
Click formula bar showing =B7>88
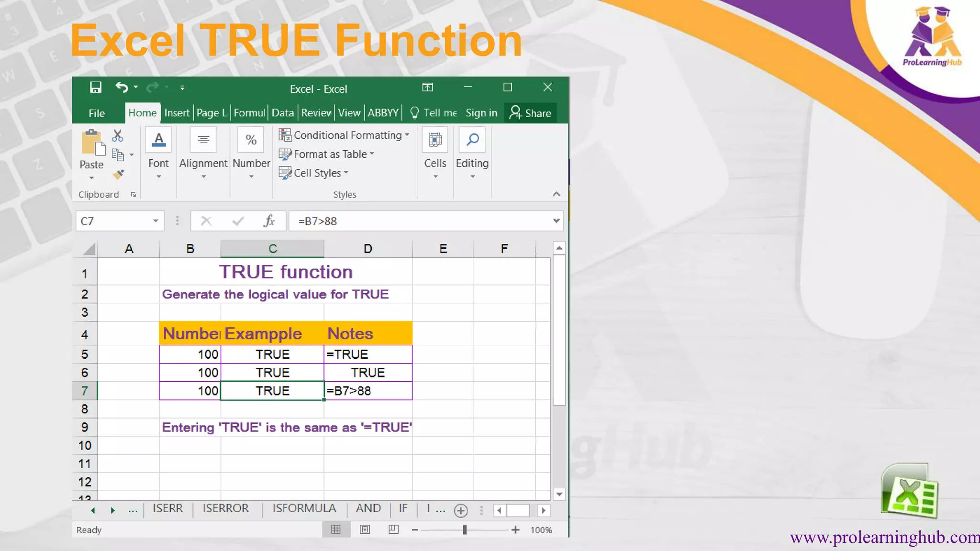(420, 221)
